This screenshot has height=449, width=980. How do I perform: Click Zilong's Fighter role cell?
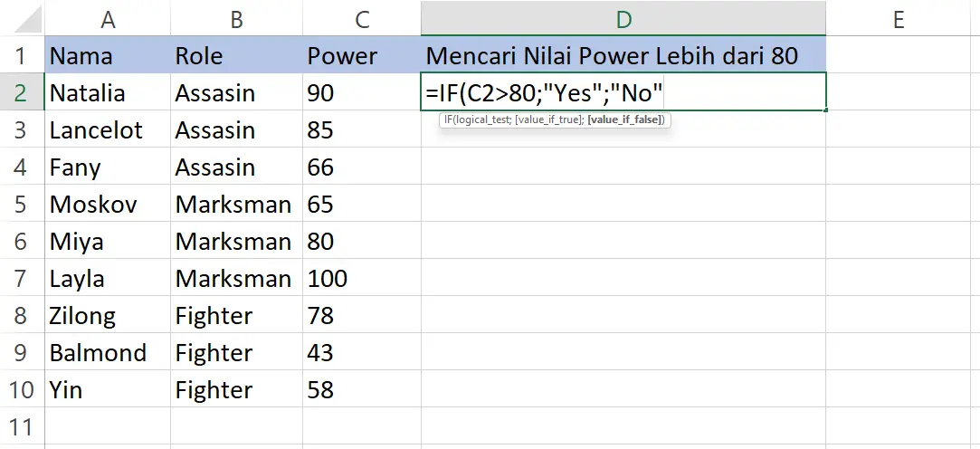tap(236, 315)
